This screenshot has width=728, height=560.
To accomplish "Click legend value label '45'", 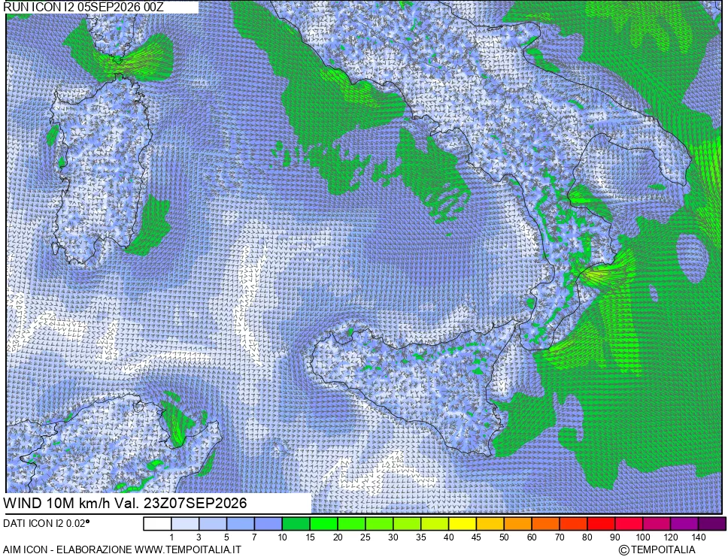I will point(476,537).
